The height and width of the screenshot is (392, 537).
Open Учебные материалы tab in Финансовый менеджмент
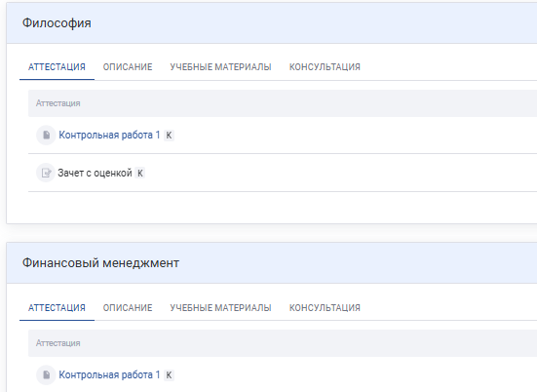pos(220,308)
